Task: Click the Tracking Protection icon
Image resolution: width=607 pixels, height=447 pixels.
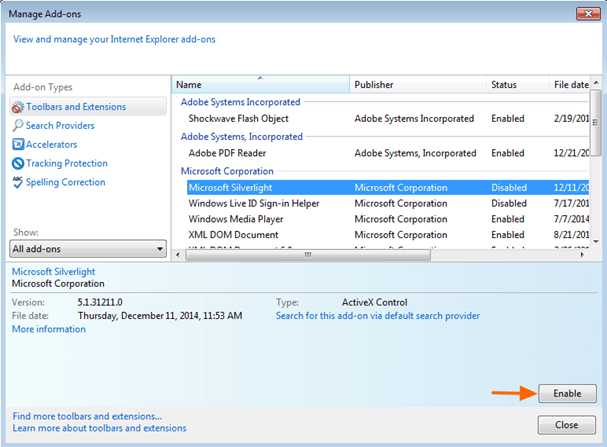Action: (18, 163)
